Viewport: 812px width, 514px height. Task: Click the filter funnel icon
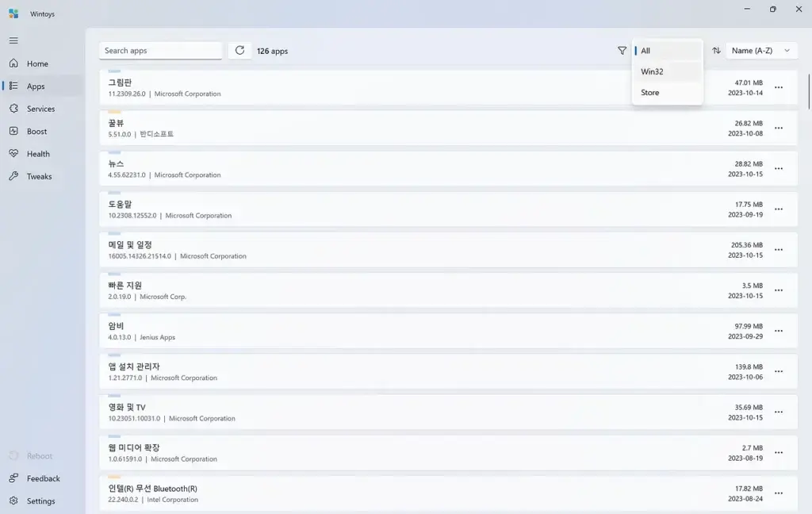coord(622,50)
